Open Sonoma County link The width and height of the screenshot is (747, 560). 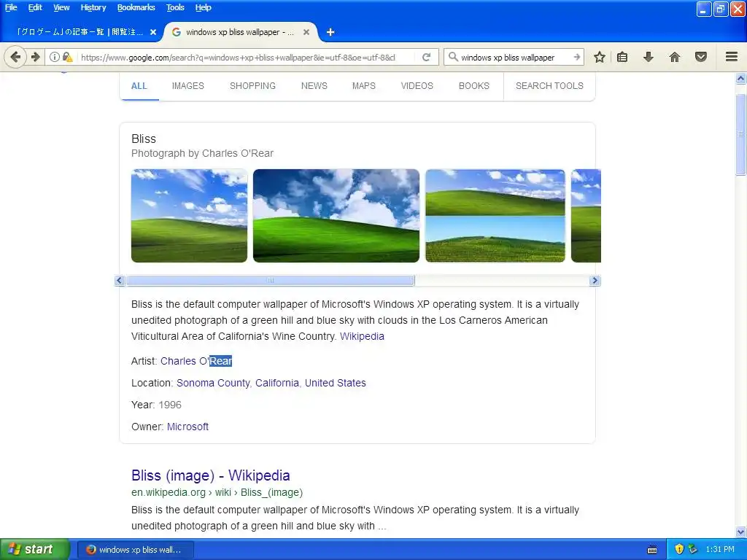[213, 383]
